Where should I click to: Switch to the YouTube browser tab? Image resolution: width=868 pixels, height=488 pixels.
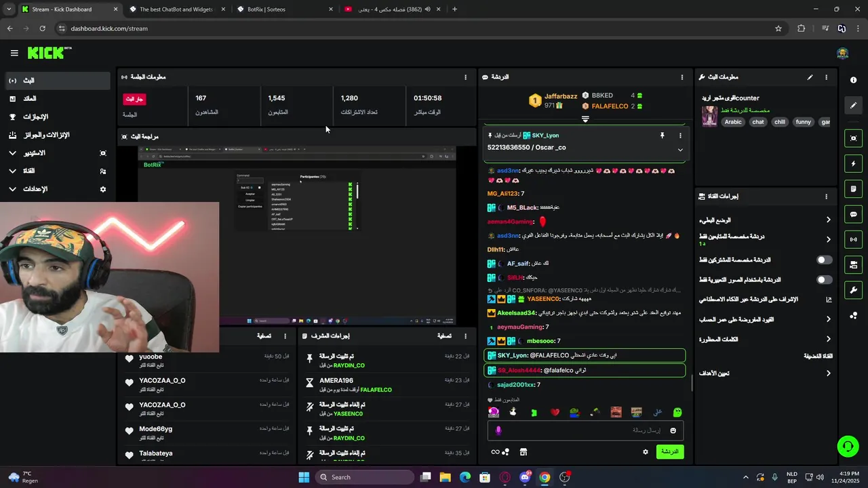391,9
